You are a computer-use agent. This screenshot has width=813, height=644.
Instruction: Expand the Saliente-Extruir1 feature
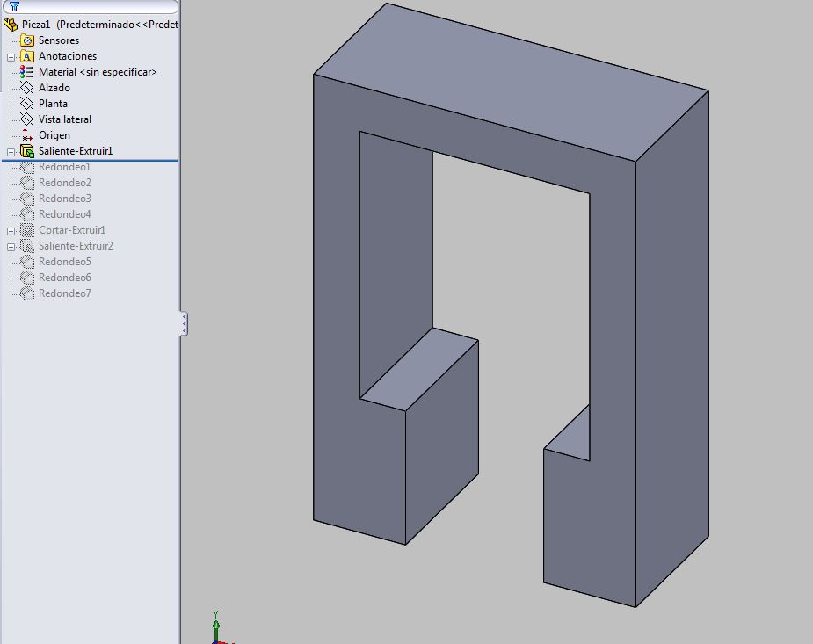[11, 152]
